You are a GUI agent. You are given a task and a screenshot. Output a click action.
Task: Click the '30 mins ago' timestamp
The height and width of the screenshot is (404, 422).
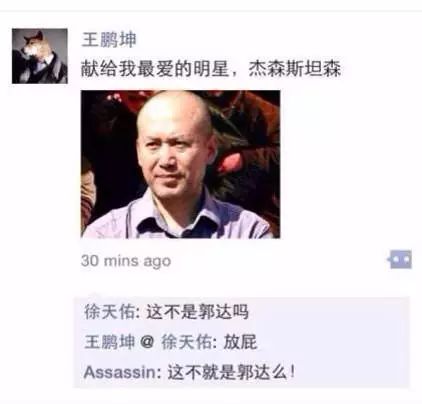[126, 261]
